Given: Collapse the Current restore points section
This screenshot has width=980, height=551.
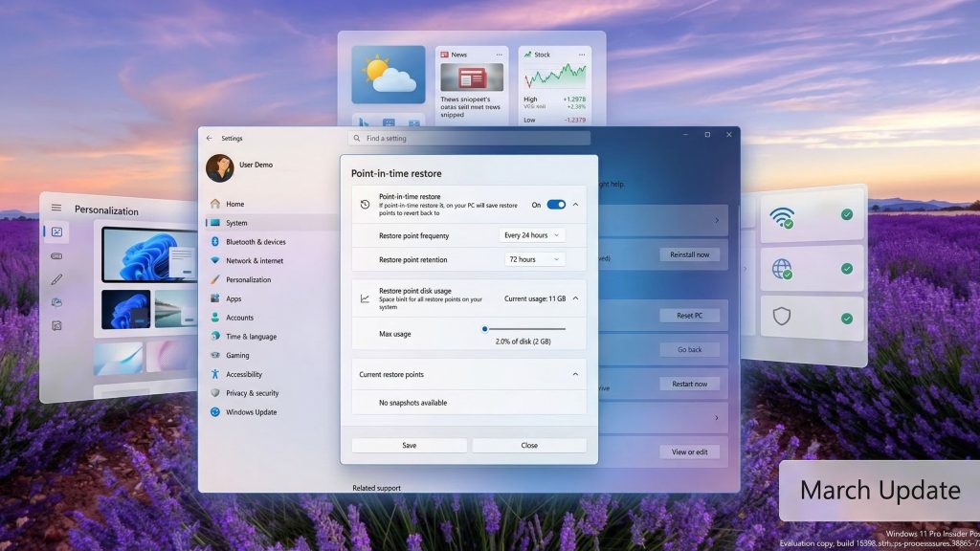Looking at the screenshot, I should pos(575,374).
